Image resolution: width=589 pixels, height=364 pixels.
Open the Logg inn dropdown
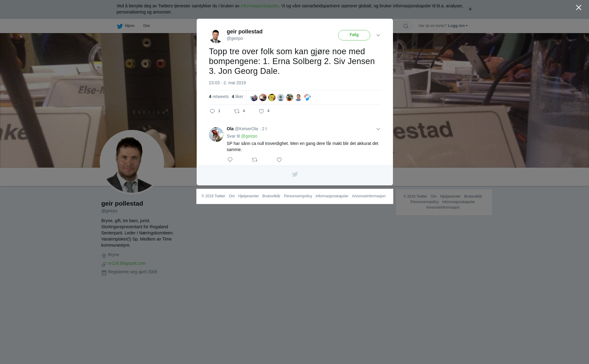coord(458,26)
